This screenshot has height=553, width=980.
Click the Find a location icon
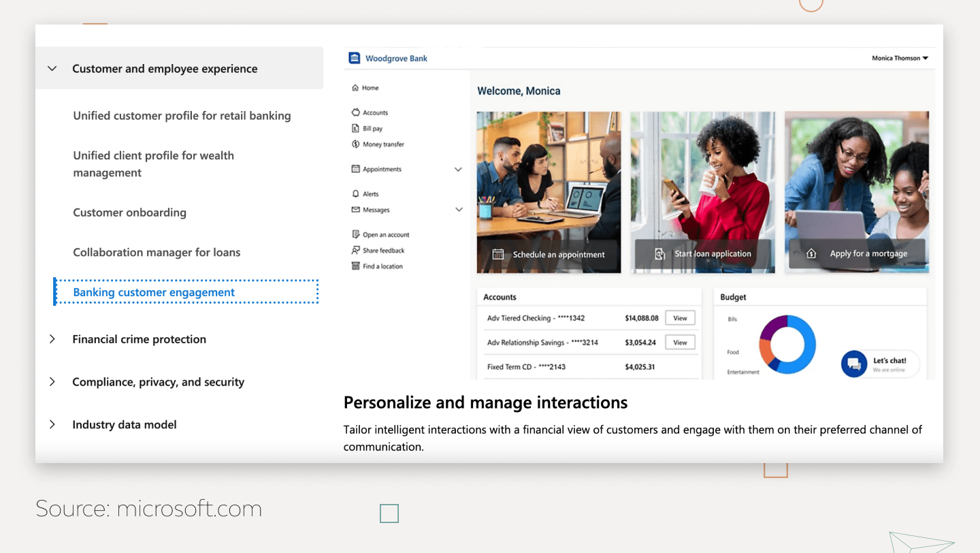[x=355, y=266]
